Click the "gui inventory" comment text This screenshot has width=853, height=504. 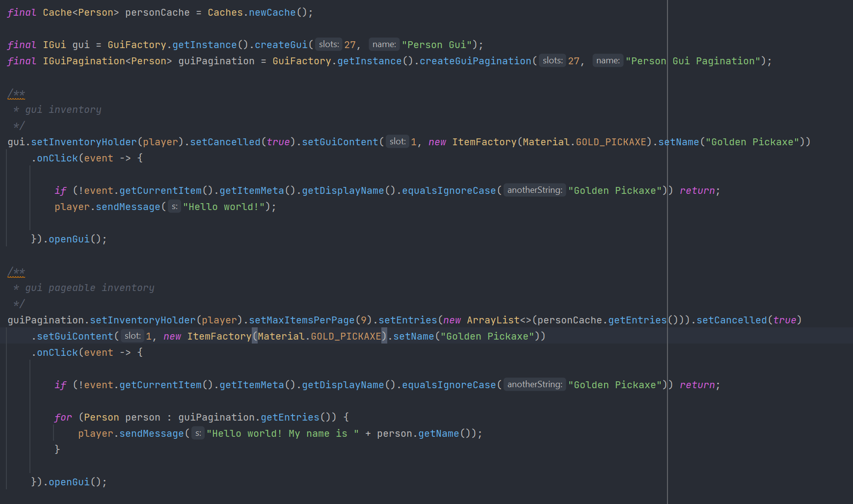click(63, 109)
